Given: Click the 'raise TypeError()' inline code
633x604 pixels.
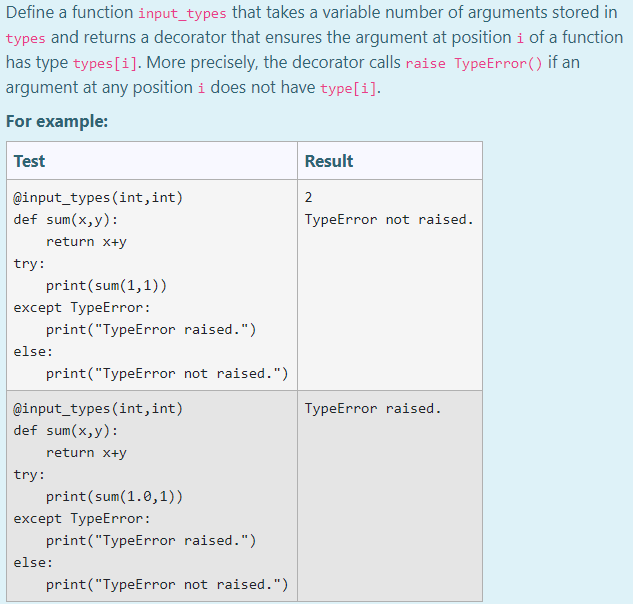Looking at the screenshot, I should coord(474,63).
